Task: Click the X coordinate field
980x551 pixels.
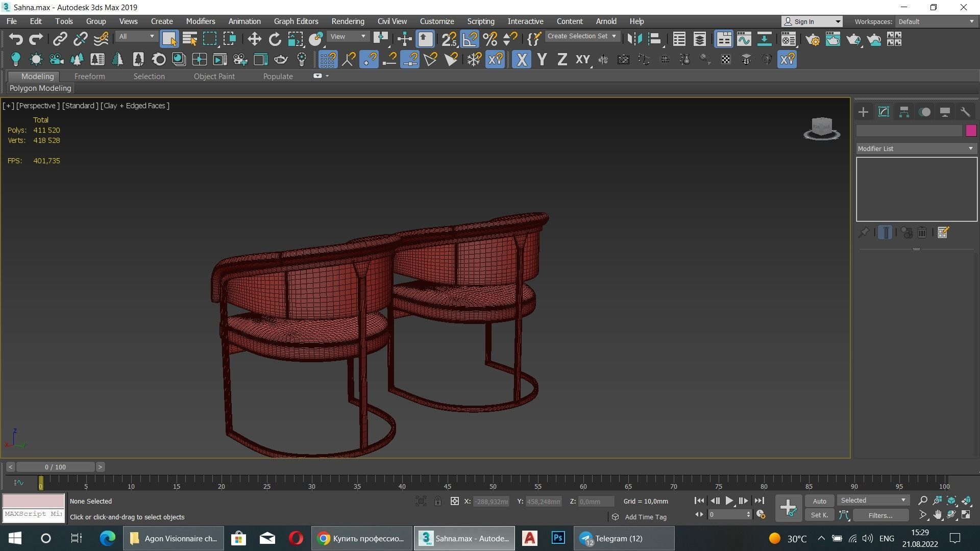Action: coord(491,502)
